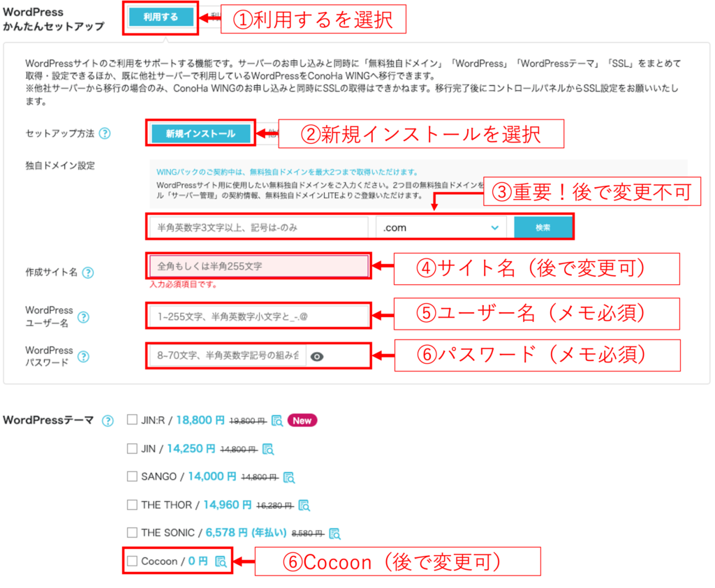Click help icon beside 作成サイト名
This screenshot has height=588, width=715.
(89, 273)
